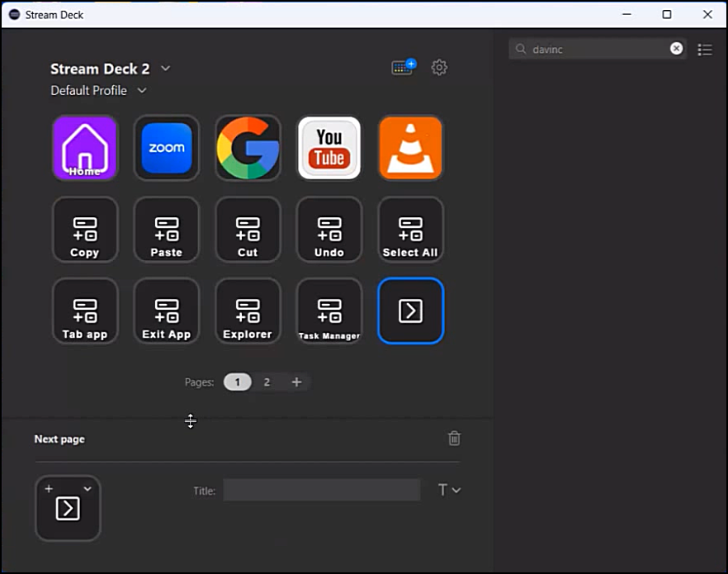
Task: Select the Copy hotkey key
Action: [x=85, y=230]
